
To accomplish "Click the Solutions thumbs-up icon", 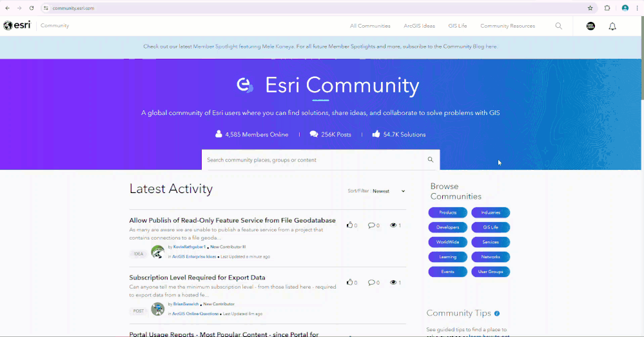I will 376,134.
